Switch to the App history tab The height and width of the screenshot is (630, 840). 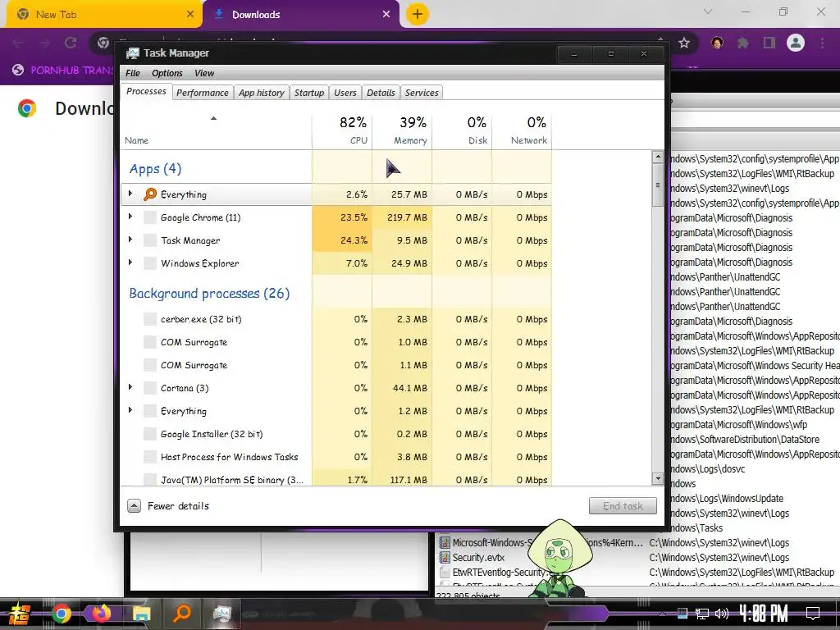pos(262,93)
